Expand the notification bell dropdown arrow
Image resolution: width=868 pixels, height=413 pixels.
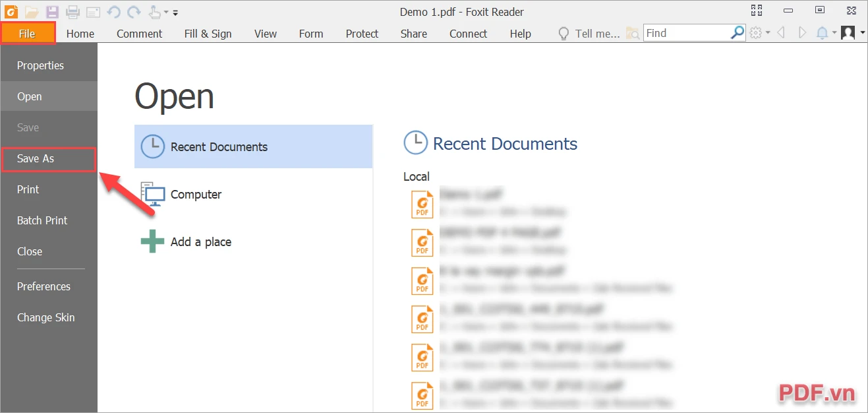pos(834,33)
